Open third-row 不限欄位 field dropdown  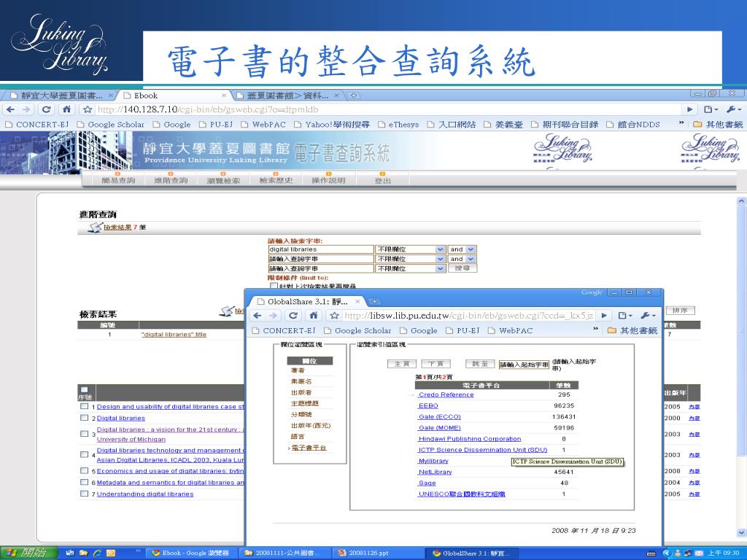410,268
